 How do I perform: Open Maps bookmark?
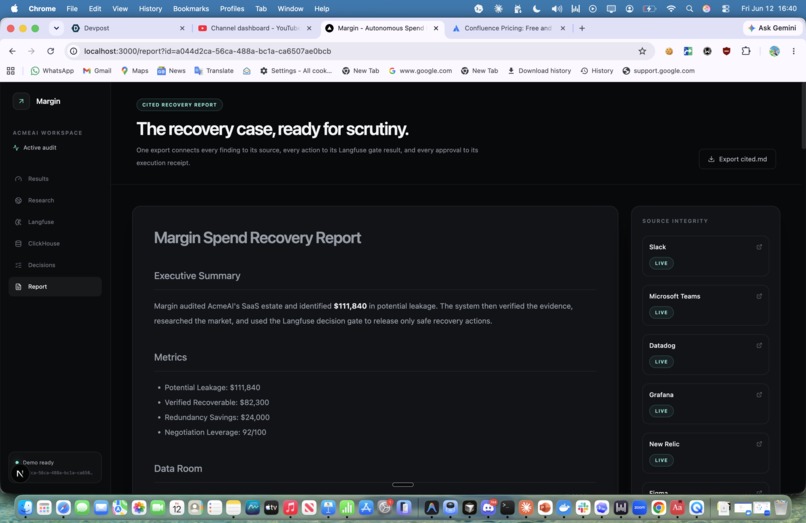[135, 71]
